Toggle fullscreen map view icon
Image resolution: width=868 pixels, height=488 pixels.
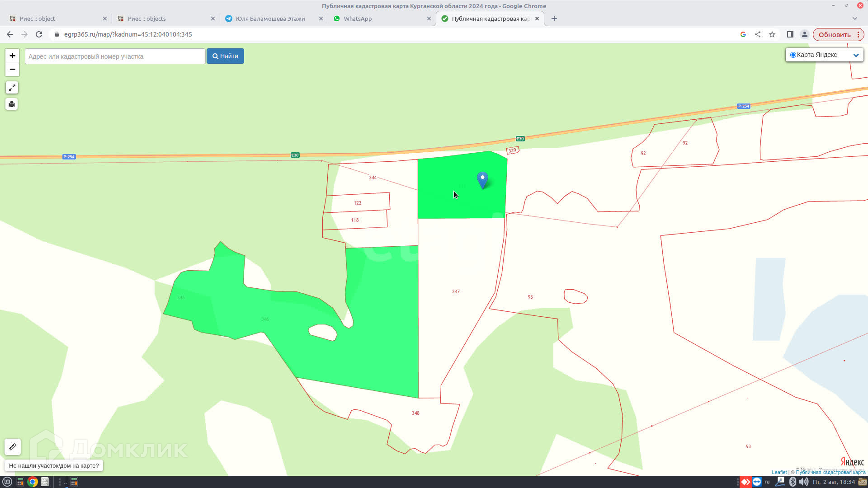point(12,88)
